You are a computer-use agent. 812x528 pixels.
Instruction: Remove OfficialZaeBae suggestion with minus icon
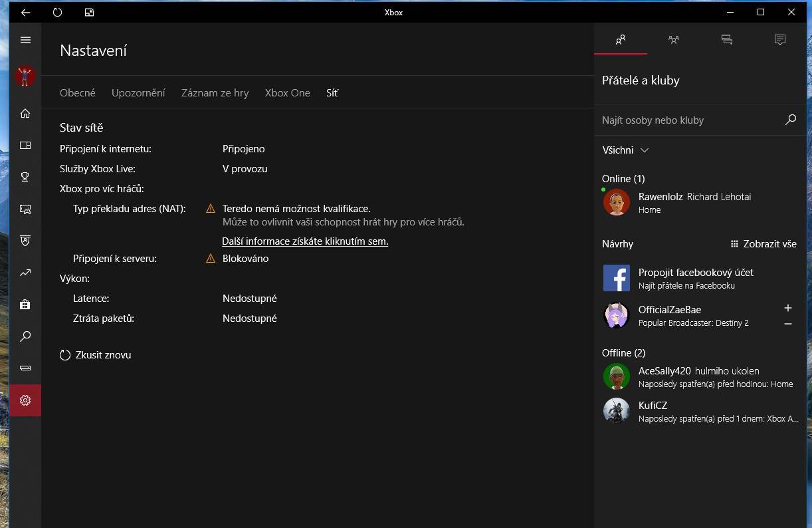point(788,324)
